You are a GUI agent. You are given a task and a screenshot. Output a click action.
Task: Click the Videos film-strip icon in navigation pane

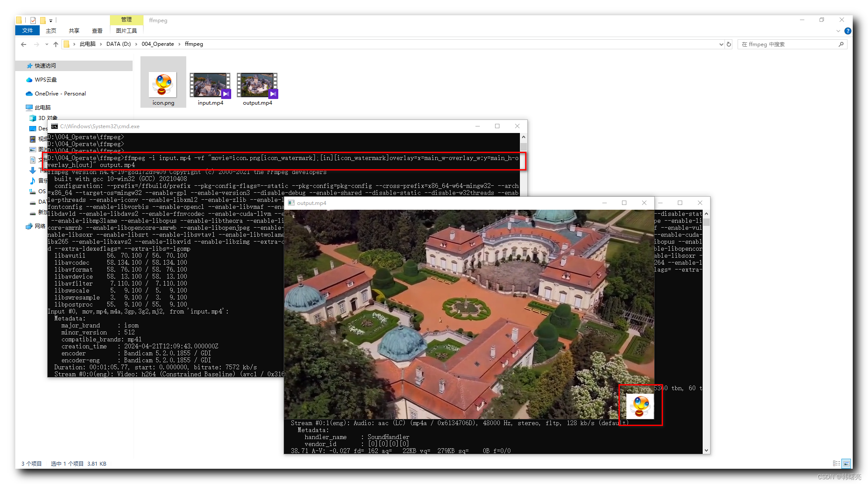coord(33,139)
